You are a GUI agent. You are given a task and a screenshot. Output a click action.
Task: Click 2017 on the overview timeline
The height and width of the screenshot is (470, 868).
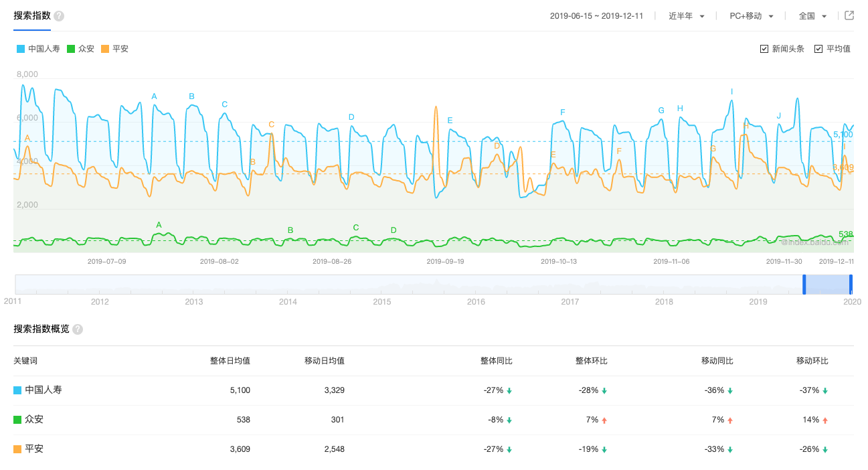pos(570,302)
